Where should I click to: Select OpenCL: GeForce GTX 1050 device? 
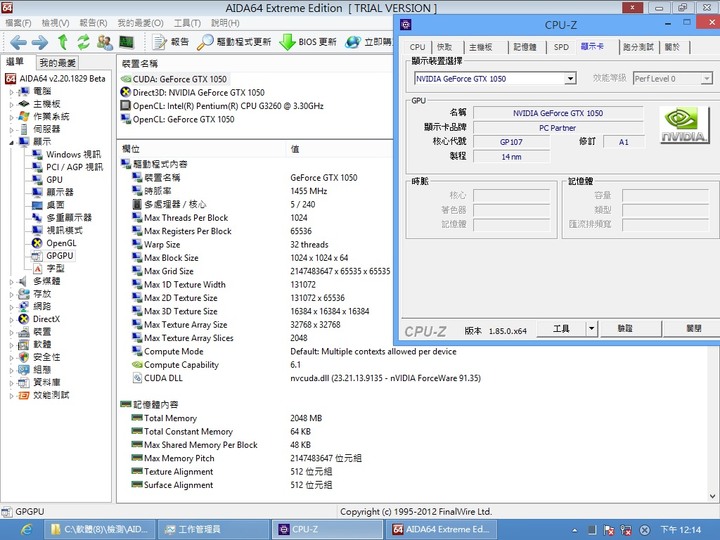(183, 119)
